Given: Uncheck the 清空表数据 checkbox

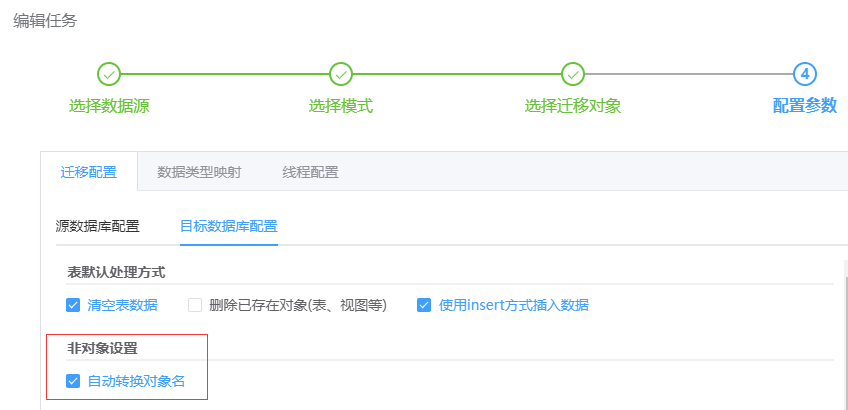Looking at the screenshot, I should click(x=73, y=305).
